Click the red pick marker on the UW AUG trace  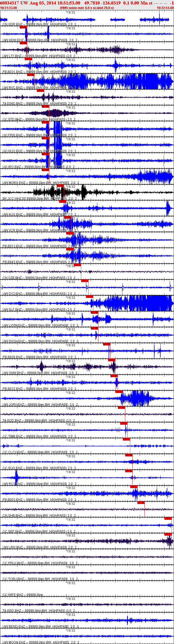point(62,202)
